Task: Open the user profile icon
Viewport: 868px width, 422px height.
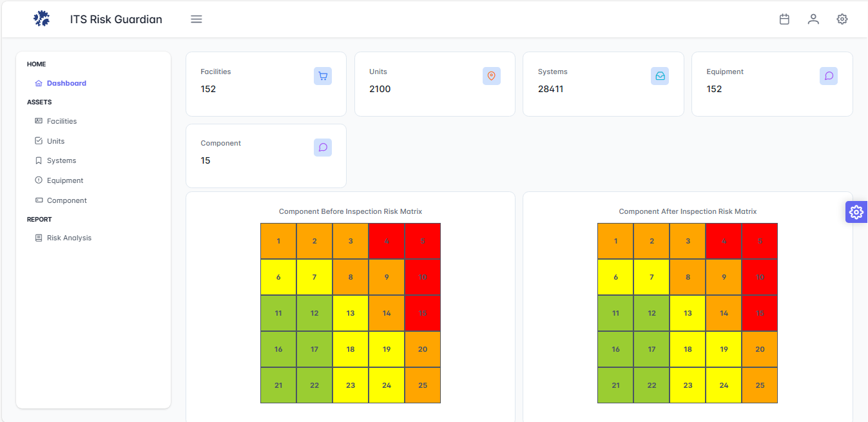Action: click(x=813, y=19)
